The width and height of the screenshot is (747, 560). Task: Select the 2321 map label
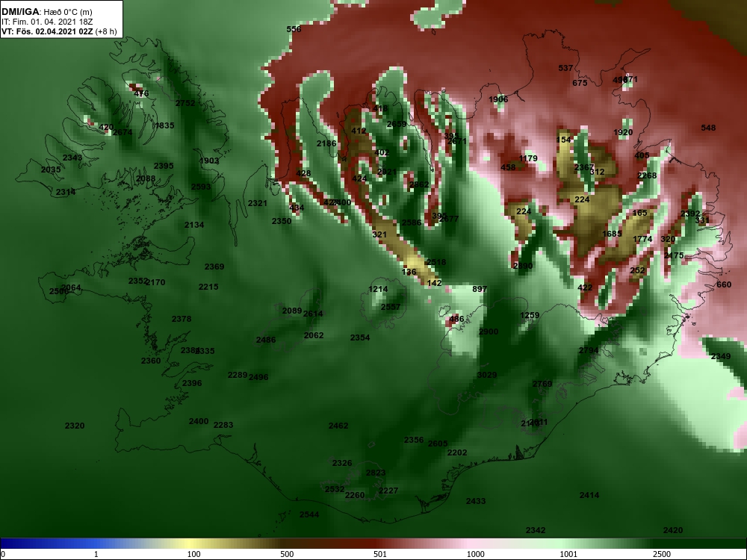click(258, 203)
